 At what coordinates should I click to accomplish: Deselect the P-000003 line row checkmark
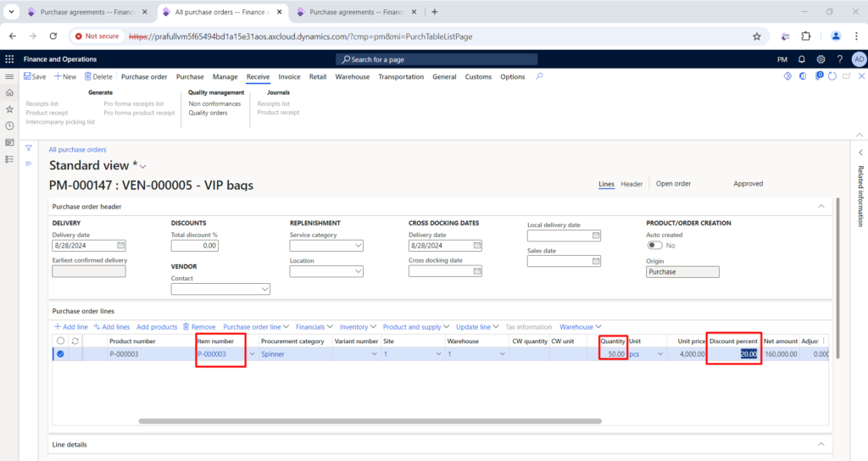(60, 354)
